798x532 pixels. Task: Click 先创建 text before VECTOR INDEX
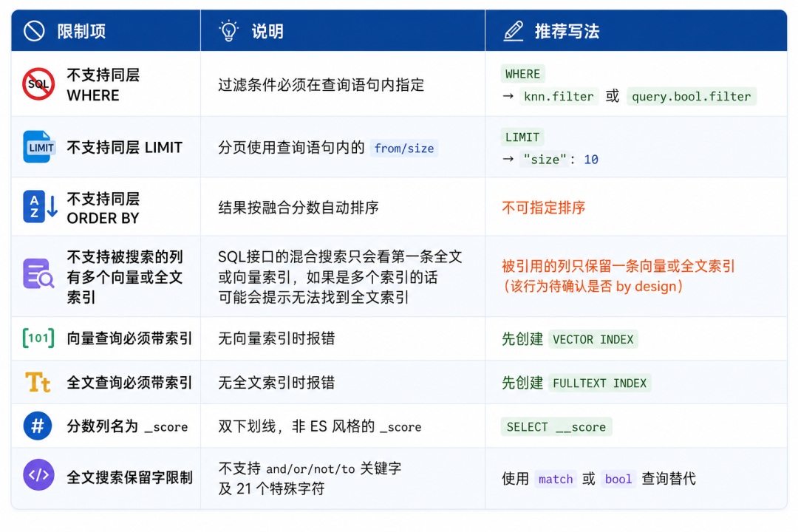coord(522,339)
